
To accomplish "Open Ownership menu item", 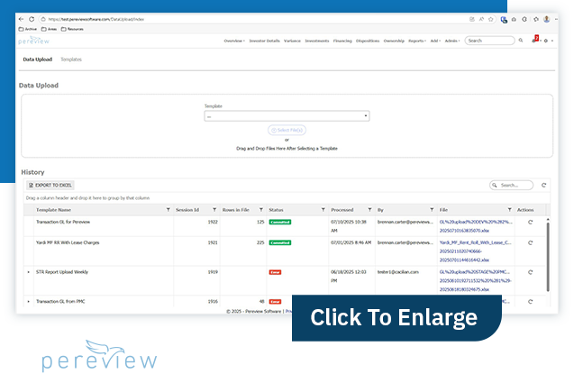I will click(394, 41).
